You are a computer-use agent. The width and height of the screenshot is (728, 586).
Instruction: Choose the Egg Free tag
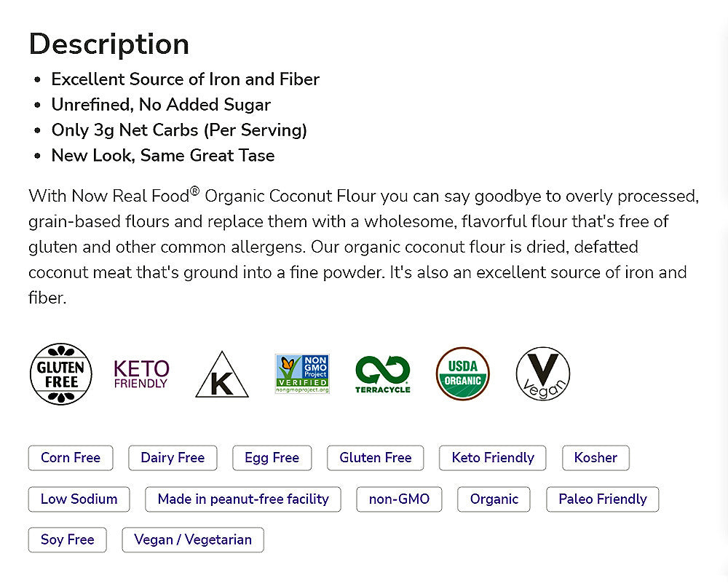(272, 458)
